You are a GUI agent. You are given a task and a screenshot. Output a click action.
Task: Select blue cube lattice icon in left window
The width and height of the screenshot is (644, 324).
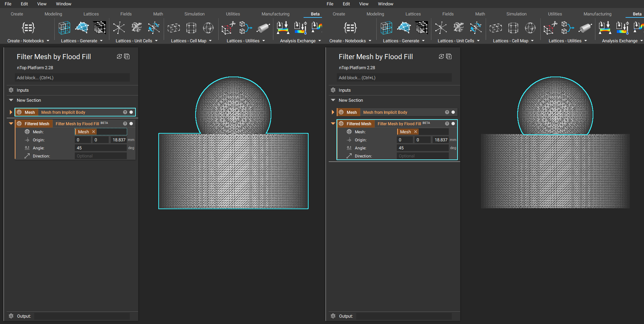pos(64,28)
